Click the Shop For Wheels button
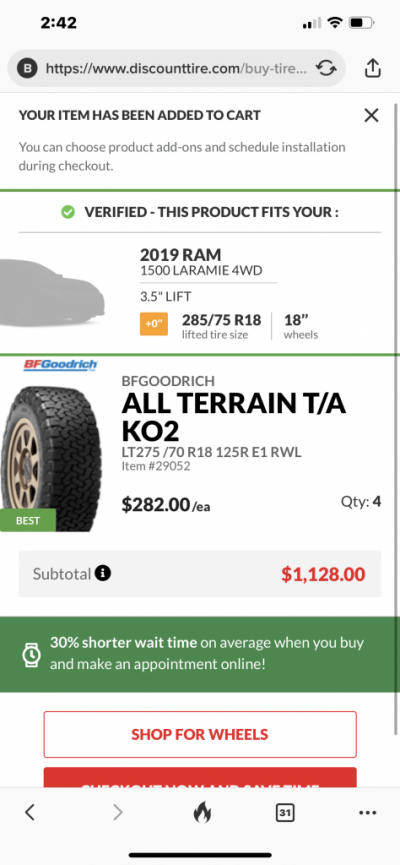 pos(200,734)
